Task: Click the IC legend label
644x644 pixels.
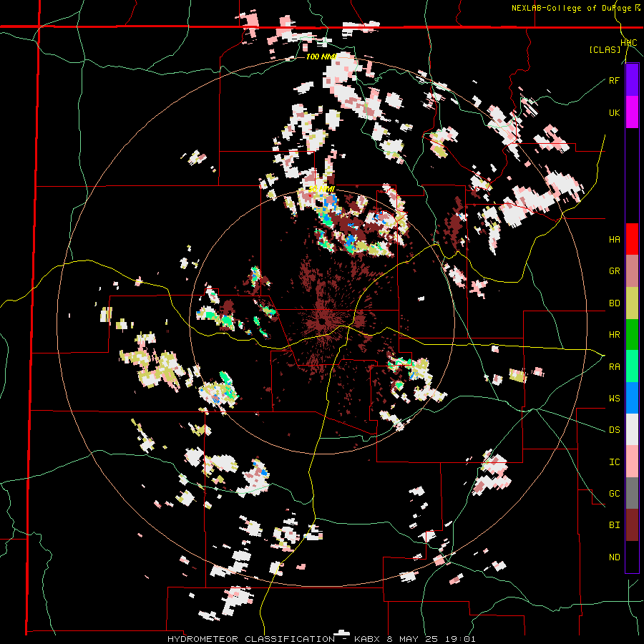Action: [x=614, y=462]
